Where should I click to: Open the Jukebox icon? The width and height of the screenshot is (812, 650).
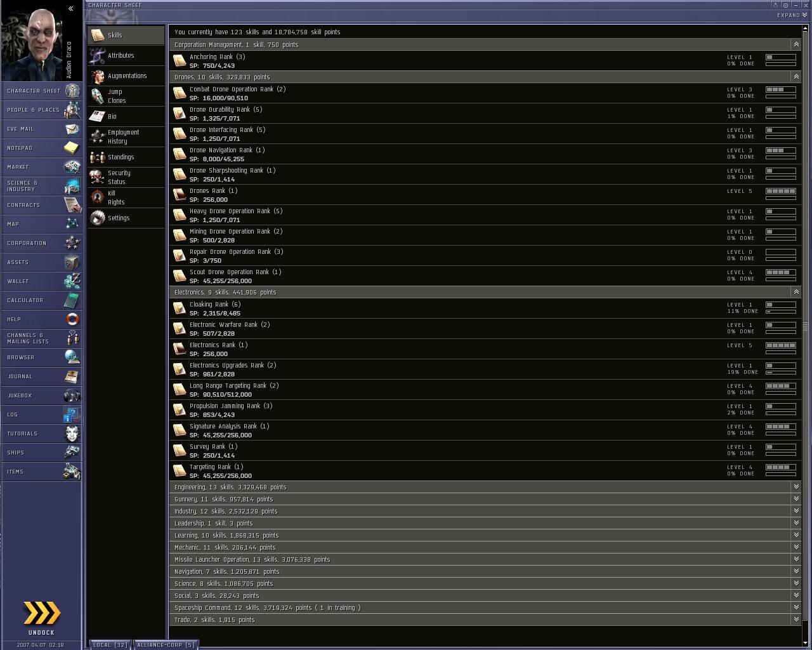(72, 395)
